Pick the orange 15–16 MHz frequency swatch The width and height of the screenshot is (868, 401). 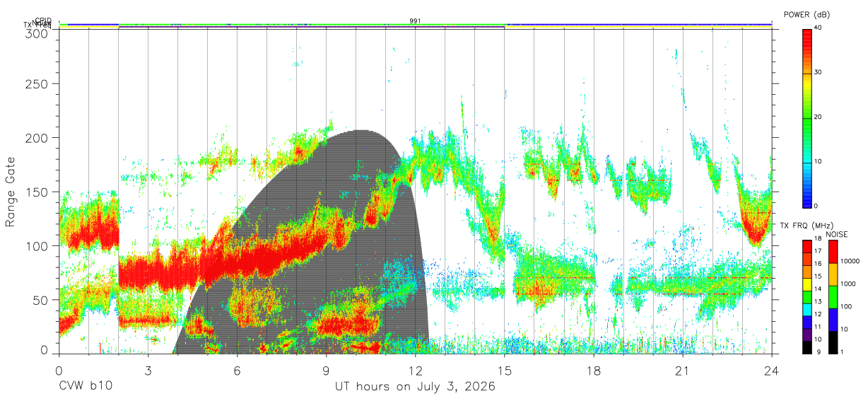pyautogui.click(x=807, y=271)
